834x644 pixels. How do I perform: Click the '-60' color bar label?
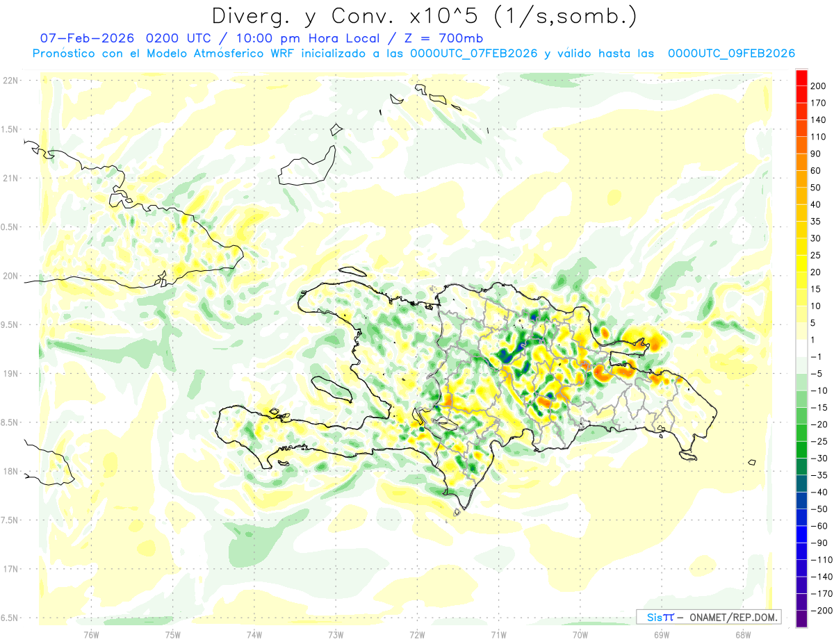click(819, 526)
